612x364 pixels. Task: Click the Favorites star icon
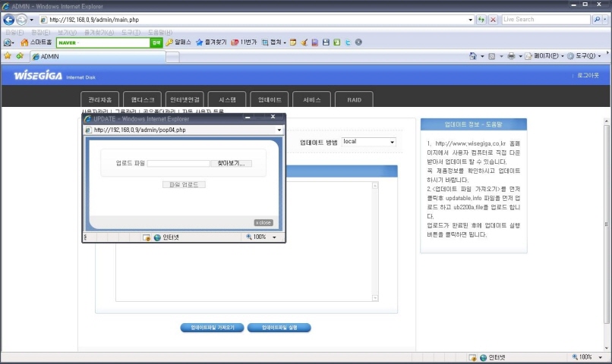[8, 56]
